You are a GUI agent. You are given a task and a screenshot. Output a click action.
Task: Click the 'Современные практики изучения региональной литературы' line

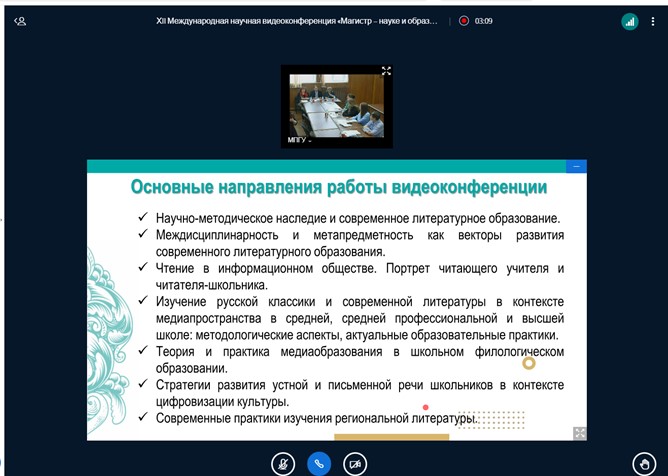(x=315, y=418)
